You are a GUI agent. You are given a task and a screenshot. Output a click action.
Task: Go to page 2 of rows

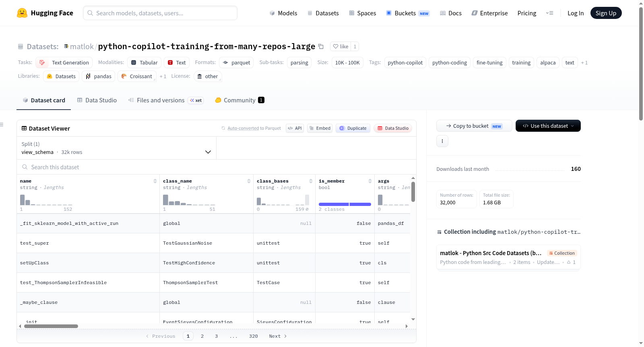tap(202, 336)
